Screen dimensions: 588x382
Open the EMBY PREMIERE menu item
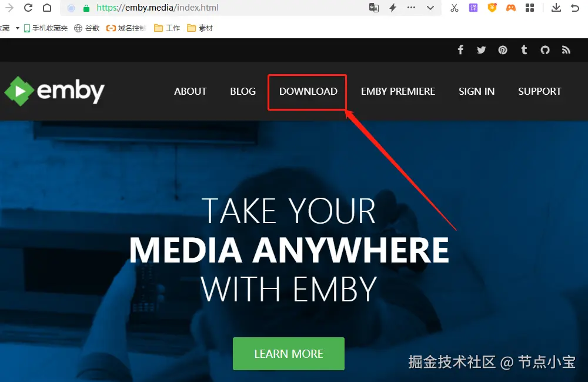[398, 91]
